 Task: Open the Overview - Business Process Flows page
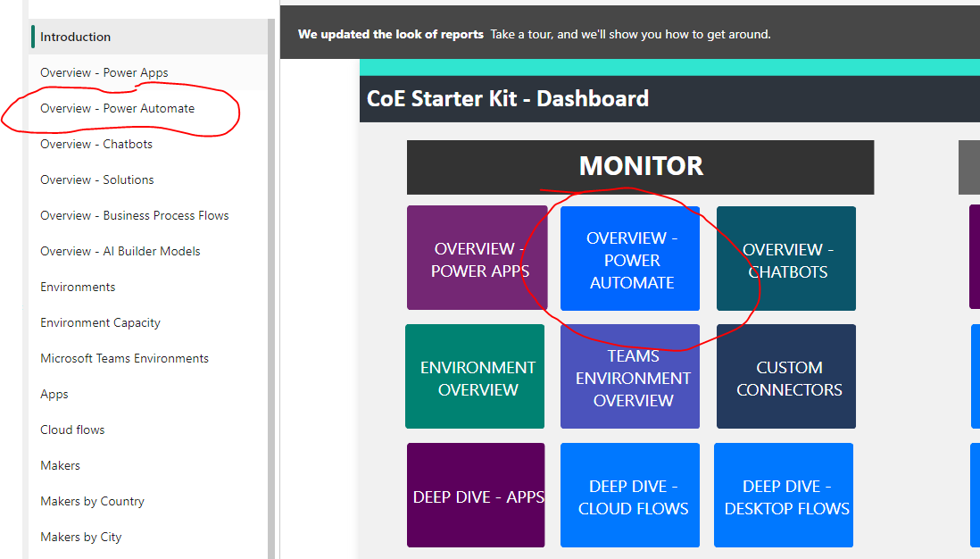pyautogui.click(x=134, y=215)
